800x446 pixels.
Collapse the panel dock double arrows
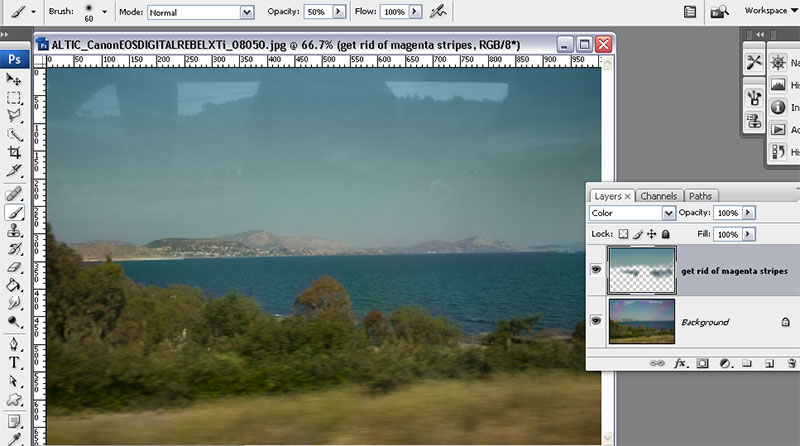[x=760, y=34]
